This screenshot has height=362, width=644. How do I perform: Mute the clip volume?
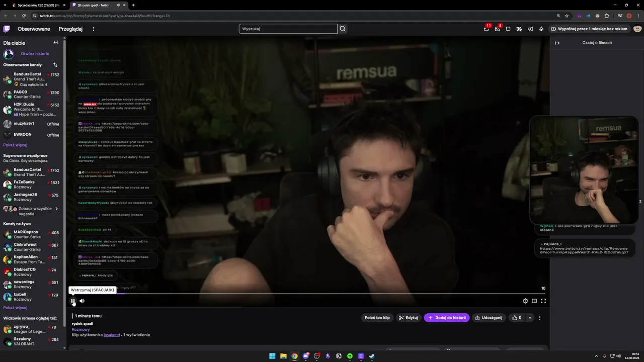[x=82, y=301]
